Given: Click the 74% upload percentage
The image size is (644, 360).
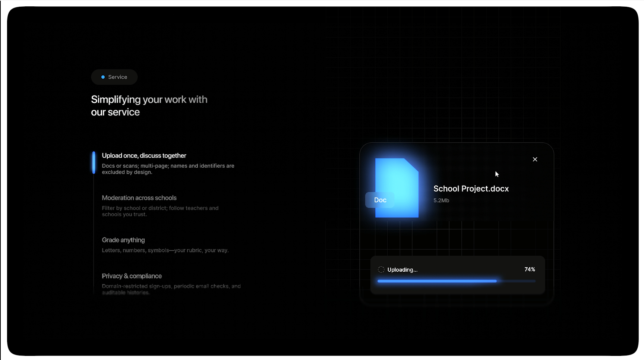Looking at the screenshot, I should pos(529,269).
